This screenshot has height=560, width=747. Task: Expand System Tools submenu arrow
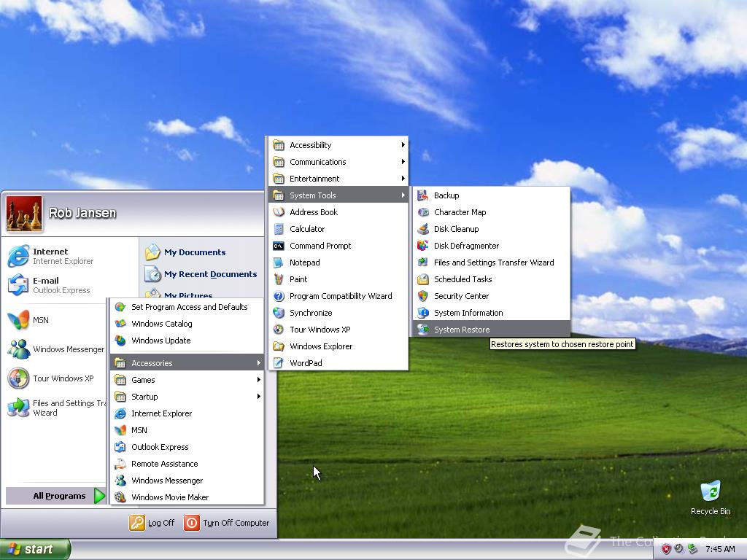pyautogui.click(x=403, y=195)
